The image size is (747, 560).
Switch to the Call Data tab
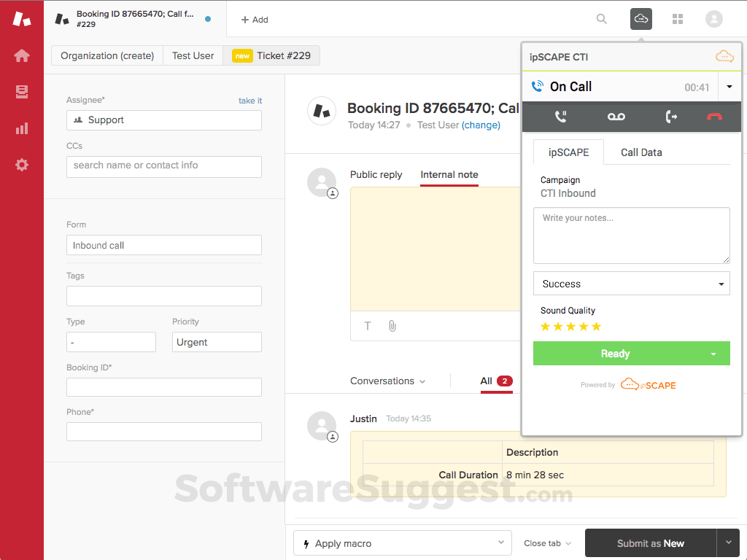[x=640, y=152]
